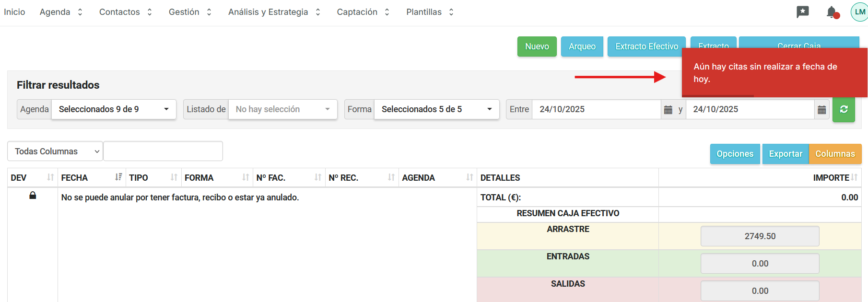Open the start date calendar picker
The height and width of the screenshot is (302, 868).
[x=668, y=110]
